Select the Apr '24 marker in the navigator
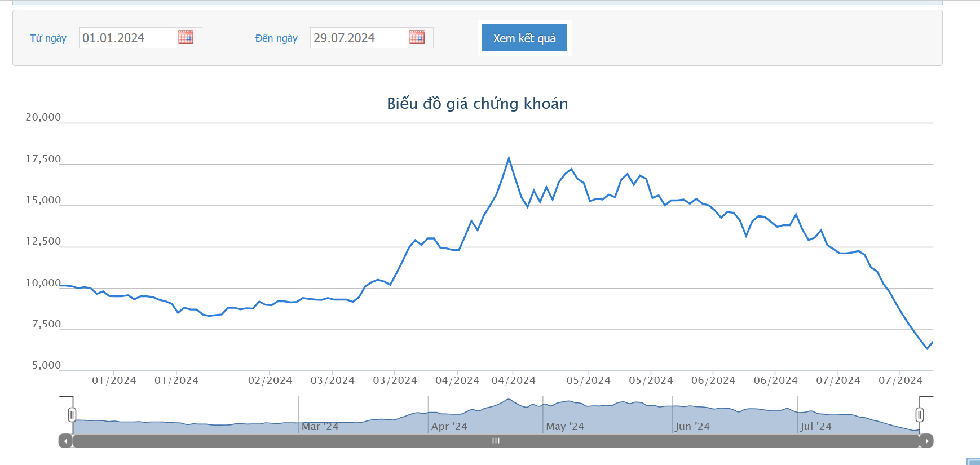980x465 pixels. pyautogui.click(x=449, y=427)
